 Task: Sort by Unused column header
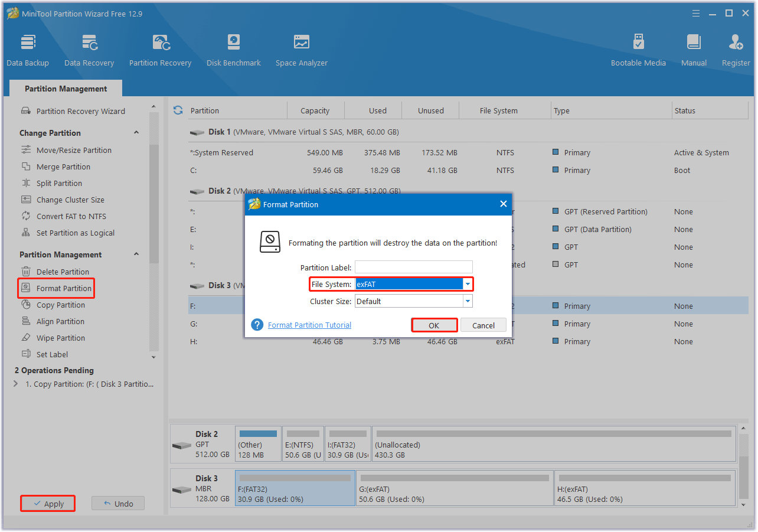pyautogui.click(x=431, y=110)
